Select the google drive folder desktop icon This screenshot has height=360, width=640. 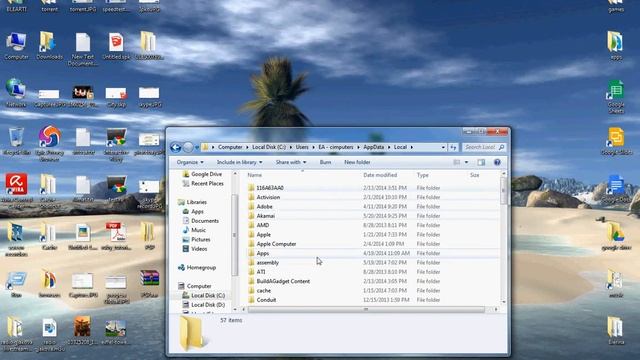coord(616,236)
